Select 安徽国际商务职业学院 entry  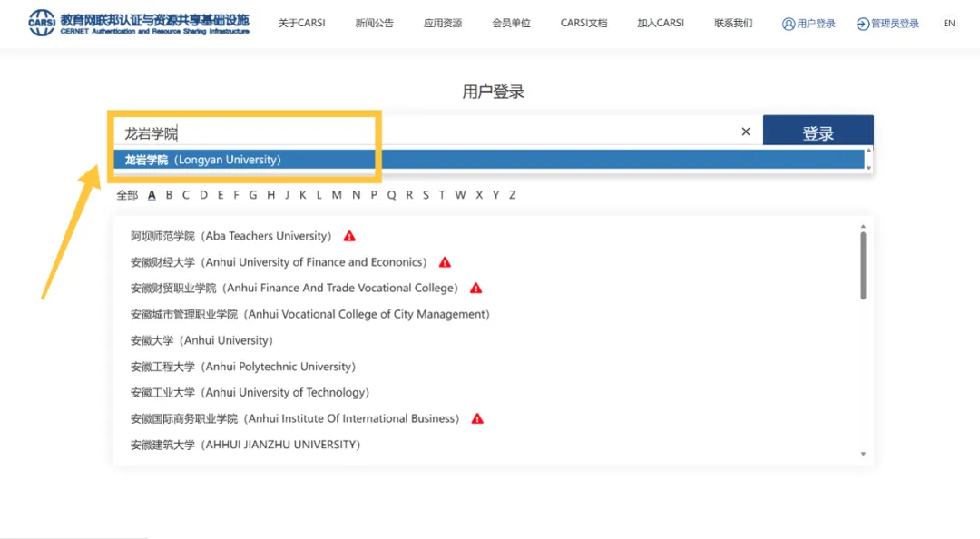[295, 419]
